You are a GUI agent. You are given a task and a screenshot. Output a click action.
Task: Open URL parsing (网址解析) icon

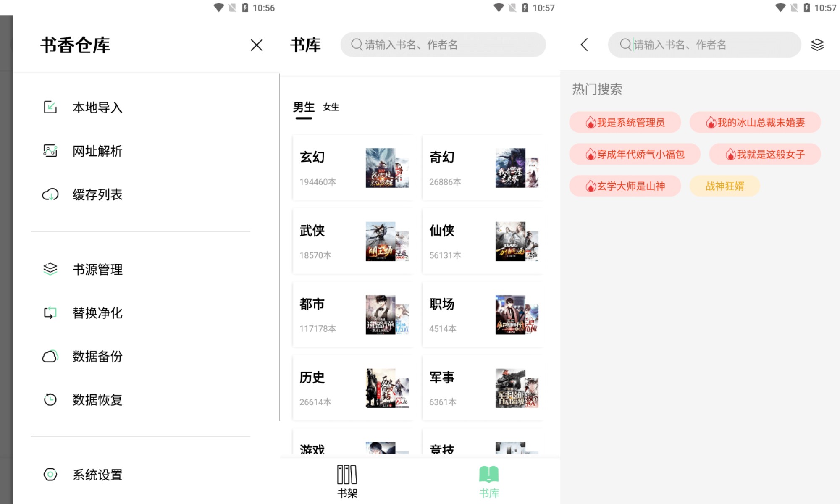pos(50,151)
